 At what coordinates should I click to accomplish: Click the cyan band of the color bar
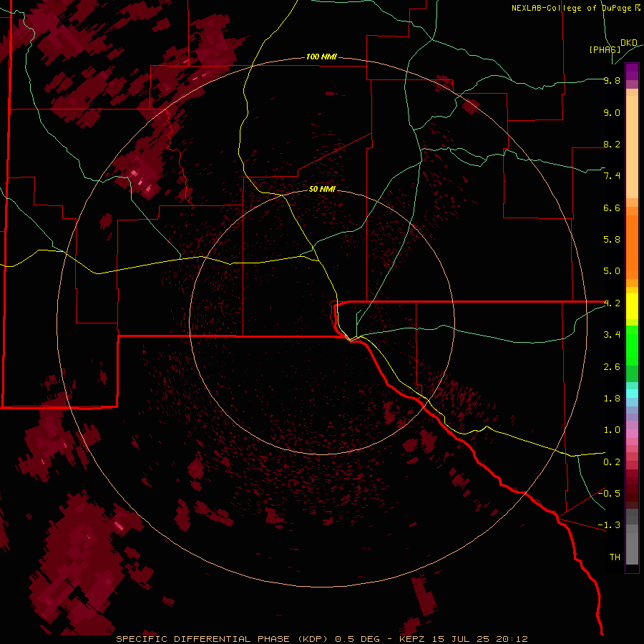click(x=632, y=394)
